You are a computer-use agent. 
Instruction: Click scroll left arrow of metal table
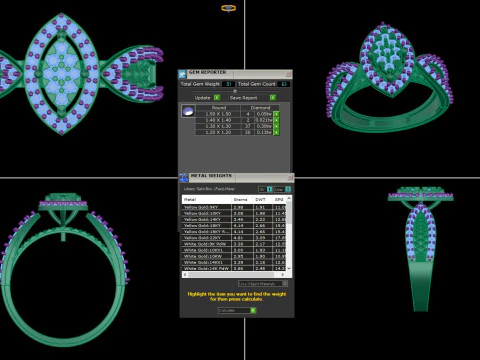(x=185, y=275)
